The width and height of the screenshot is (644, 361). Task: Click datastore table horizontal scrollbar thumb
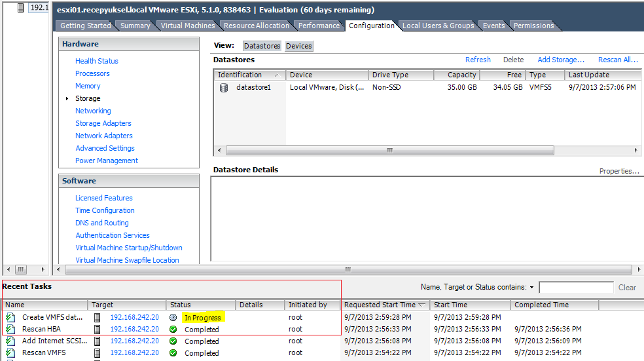[x=390, y=151]
